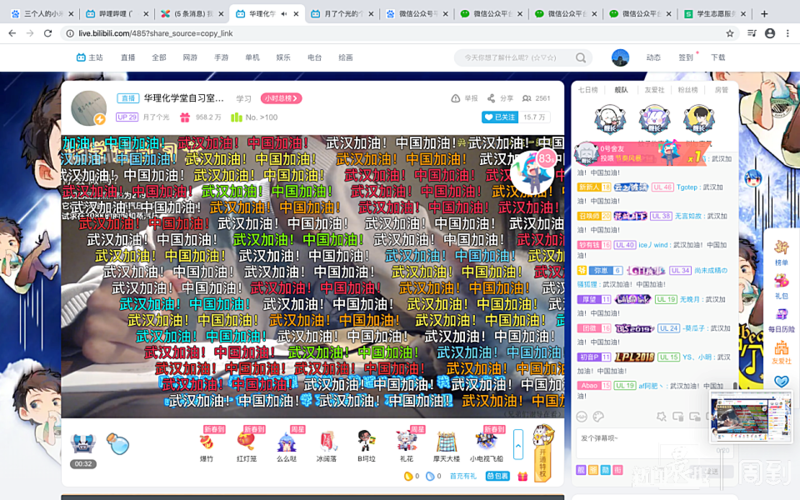Pick the 冰阔落 cola gift
This screenshot has width=800, height=500.
(327, 441)
